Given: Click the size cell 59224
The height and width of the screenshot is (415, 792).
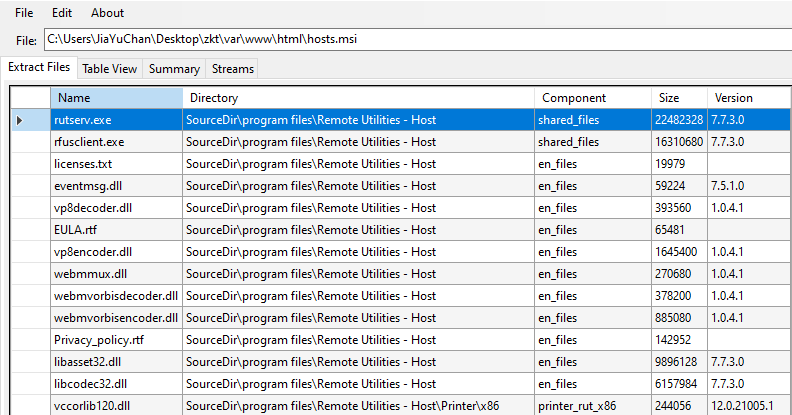Looking at the screenshot, I should coord(679,186).
